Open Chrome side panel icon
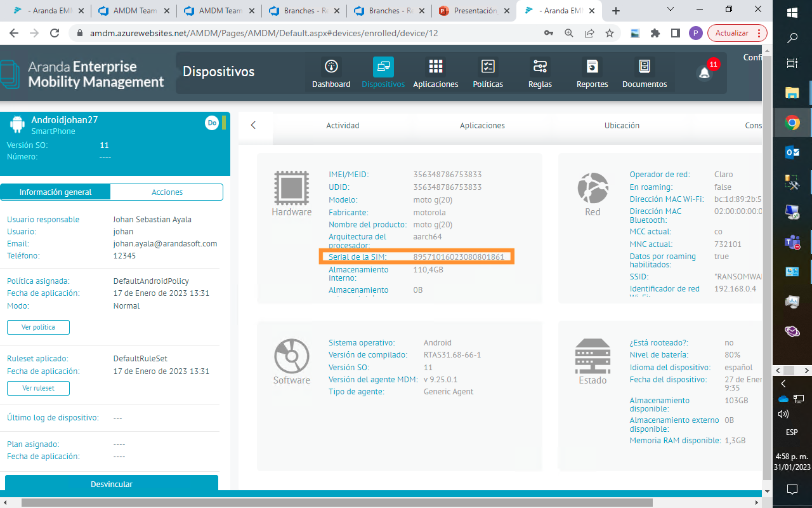This screenshot has height=508, width=812. coord(676,33)
